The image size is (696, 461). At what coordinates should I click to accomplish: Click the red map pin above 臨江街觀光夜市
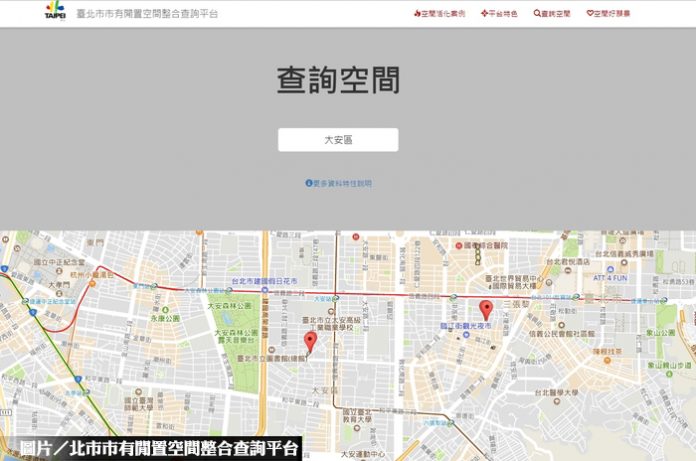[x=486, y=310]
